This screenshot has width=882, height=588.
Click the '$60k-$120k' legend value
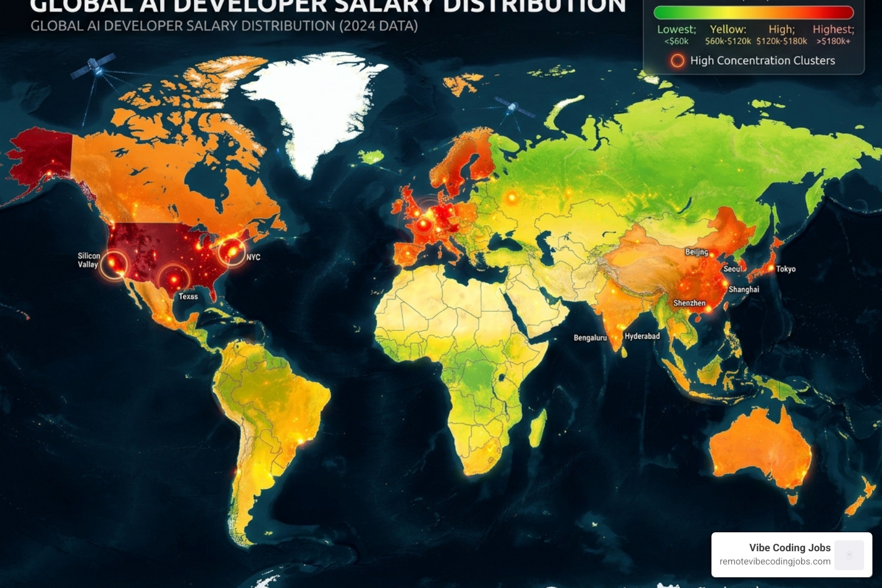pyautogui.click(x=728, y=41)
